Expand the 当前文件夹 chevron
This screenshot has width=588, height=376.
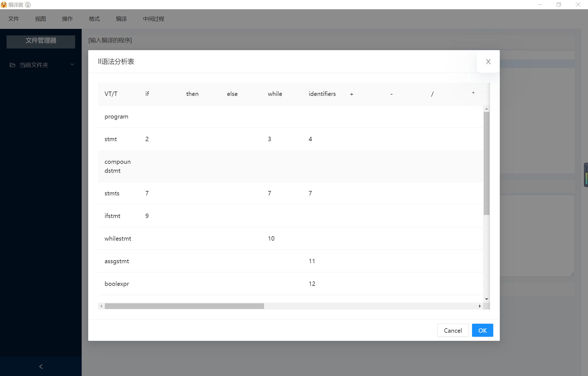click(72, 65)
